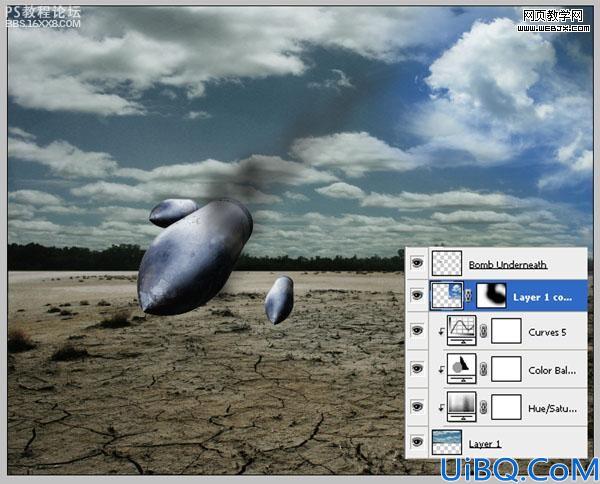The height and width of the screenshot is (484, 600).
Task: Click the Bomb Underneath layer name
Action: pos(508,265)
